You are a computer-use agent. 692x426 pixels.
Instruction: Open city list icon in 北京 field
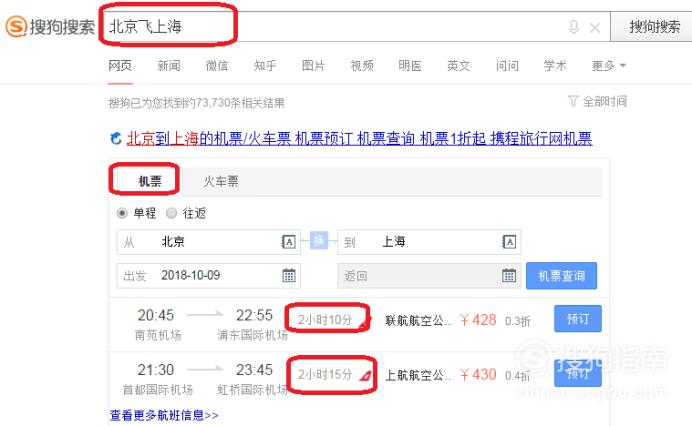point(288,242)
